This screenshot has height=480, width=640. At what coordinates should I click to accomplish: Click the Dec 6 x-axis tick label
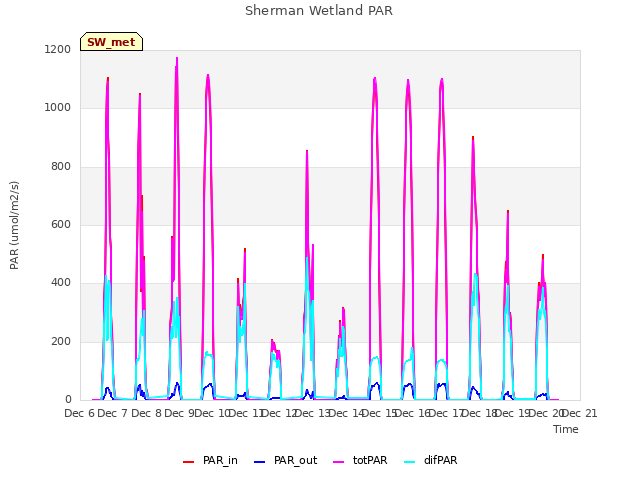[80, 413]
